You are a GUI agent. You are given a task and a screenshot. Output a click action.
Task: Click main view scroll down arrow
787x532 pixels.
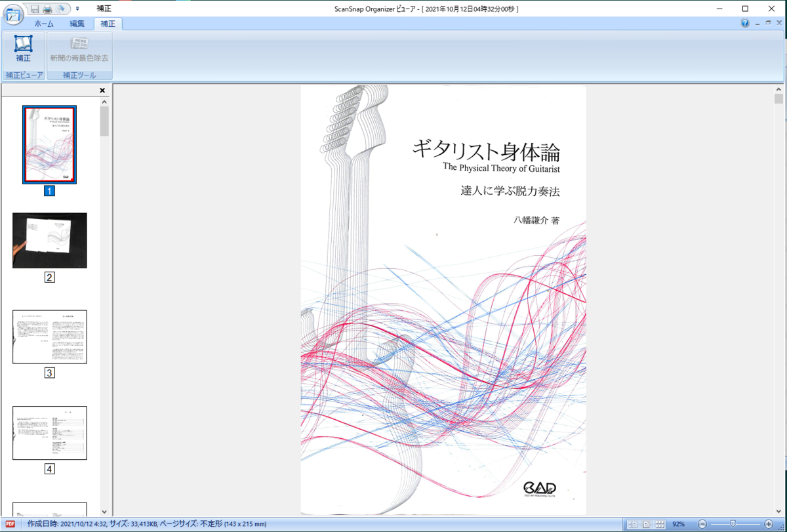[x=778, y=511]
